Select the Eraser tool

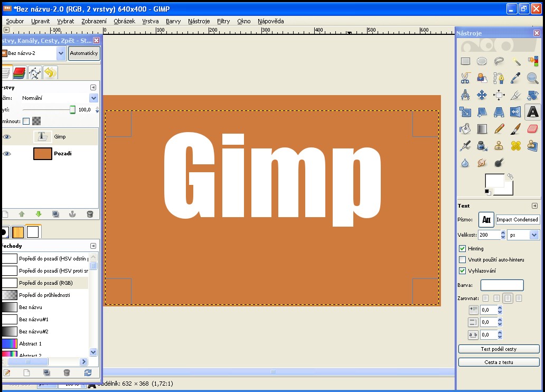532,129
